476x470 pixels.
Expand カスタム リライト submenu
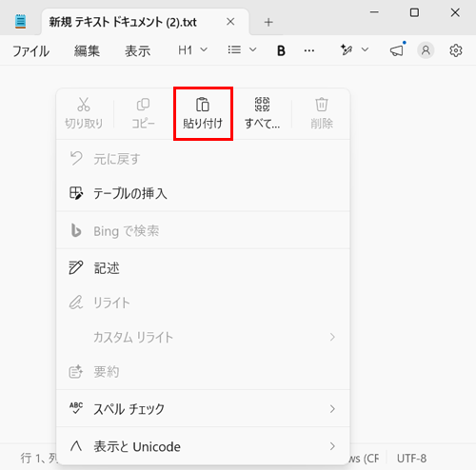coord(203,337)
